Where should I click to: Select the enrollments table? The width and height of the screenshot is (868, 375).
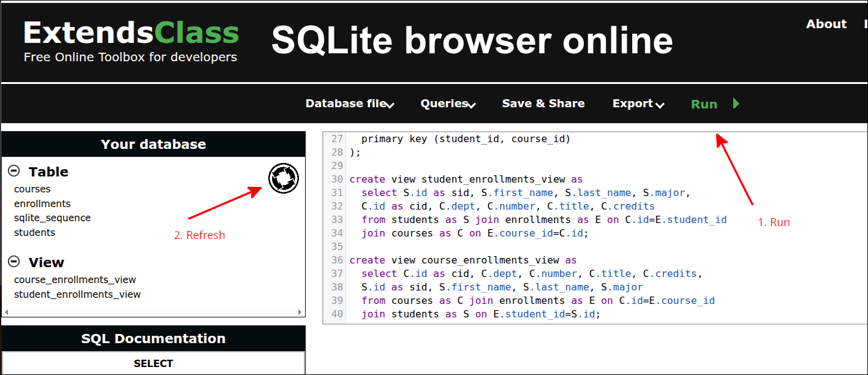[42, 203]
